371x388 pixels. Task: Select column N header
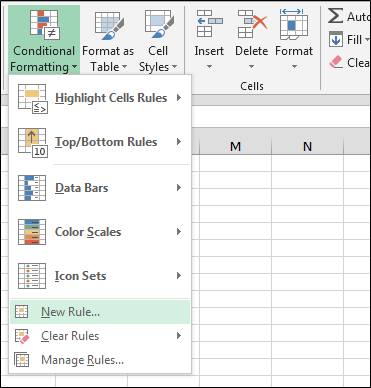pyautogui.click(x=307, y=146)
